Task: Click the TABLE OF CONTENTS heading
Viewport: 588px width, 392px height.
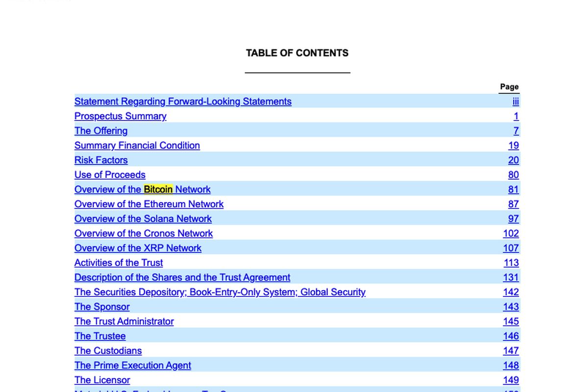Action: 297,53
